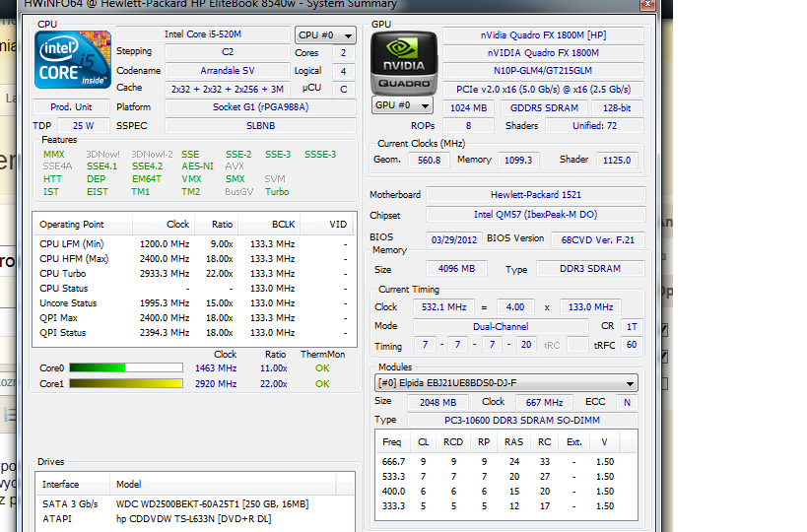Close the HWiNFO64 System Summary window

coord(647,4)
